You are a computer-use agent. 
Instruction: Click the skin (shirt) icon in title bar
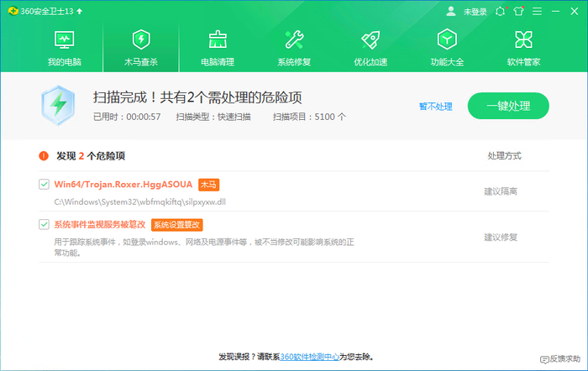518,12
